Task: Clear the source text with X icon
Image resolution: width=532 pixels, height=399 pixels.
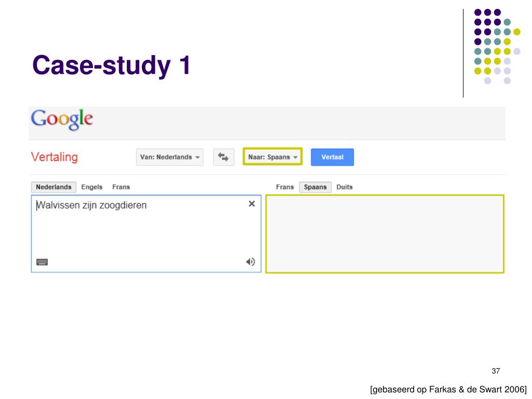Action: [x=252, y=204]
